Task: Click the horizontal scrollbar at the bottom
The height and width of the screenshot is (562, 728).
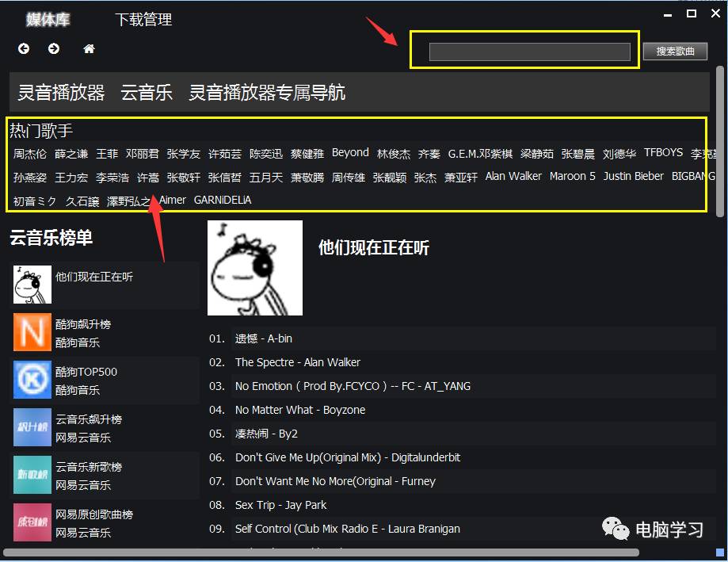Action: [x=321, y=552]
